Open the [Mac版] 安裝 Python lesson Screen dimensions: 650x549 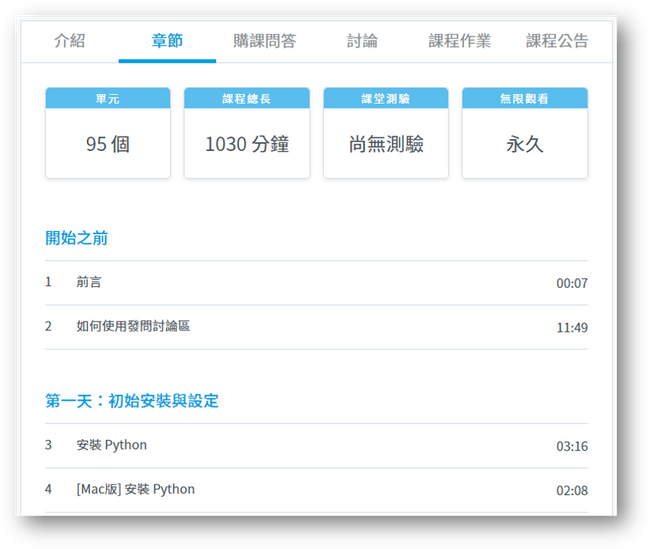pyautogui.click(x=135, y=489)
